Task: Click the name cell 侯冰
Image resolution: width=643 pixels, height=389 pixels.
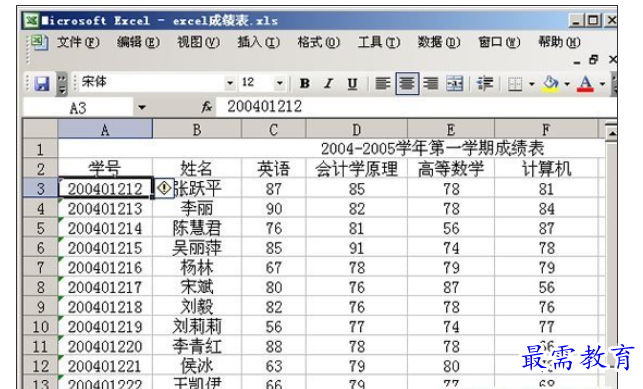Action: 197,366
